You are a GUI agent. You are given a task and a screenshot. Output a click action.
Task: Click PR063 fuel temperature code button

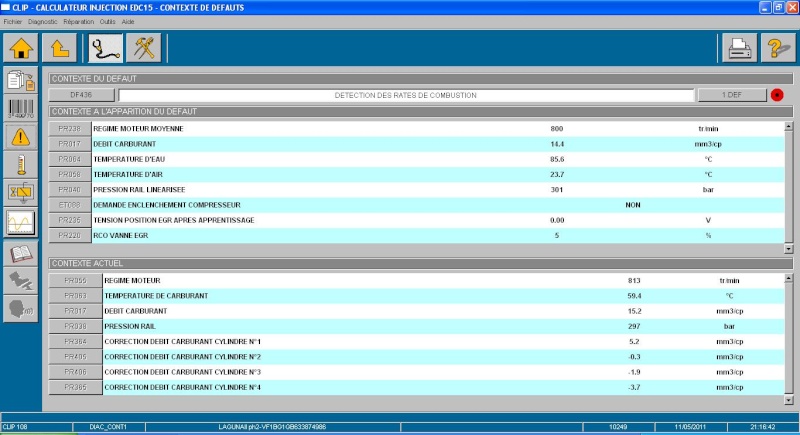pos(76,296)
